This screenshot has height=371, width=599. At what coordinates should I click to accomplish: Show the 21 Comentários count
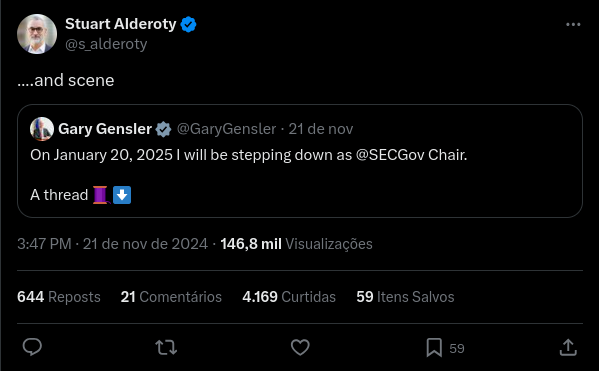click(x=171, y=297)
